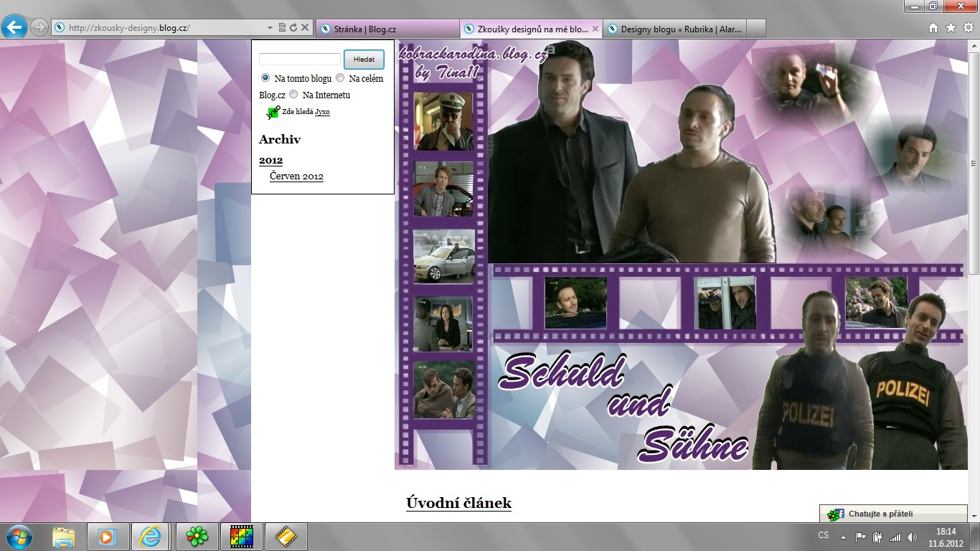
Task: Open the browser Home icon
Action: pyautogui.click(x=933, y=28)
